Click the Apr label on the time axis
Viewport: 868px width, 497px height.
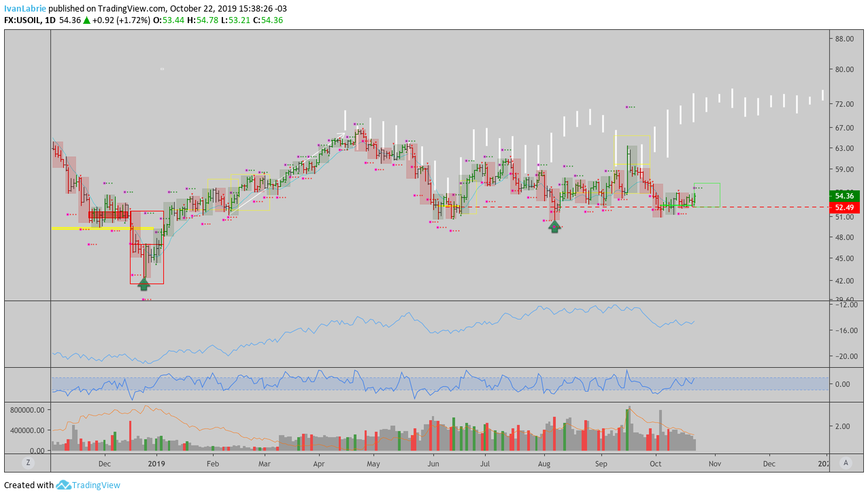pos(320,464)
